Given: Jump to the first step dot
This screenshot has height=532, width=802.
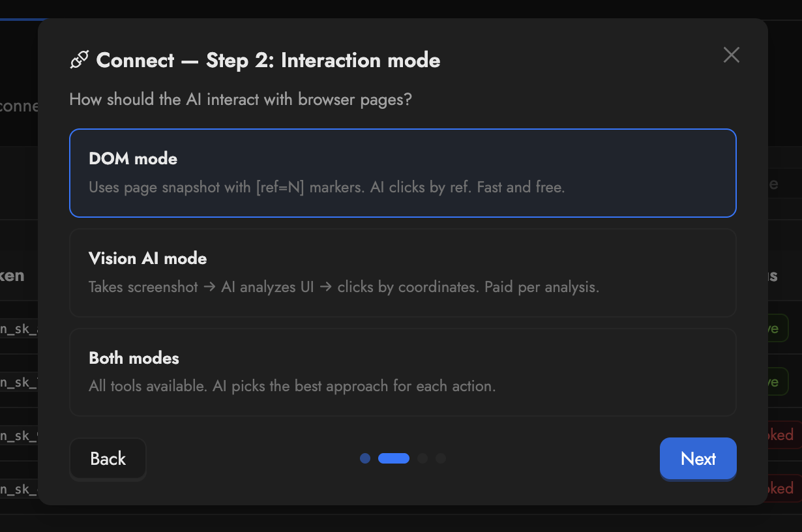Looking at the screenshot, I should pyautogui.click(x=365, y=458).
